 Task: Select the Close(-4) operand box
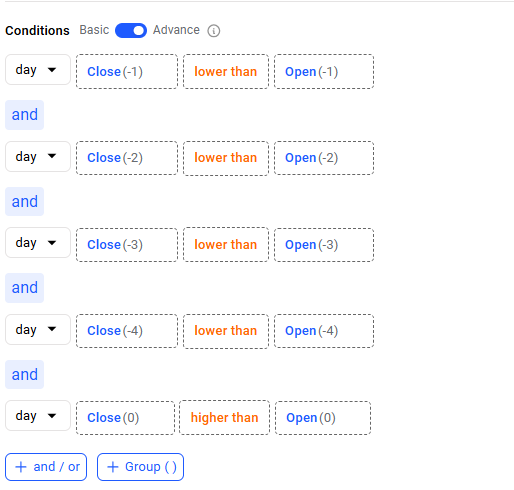click(127, 331)
